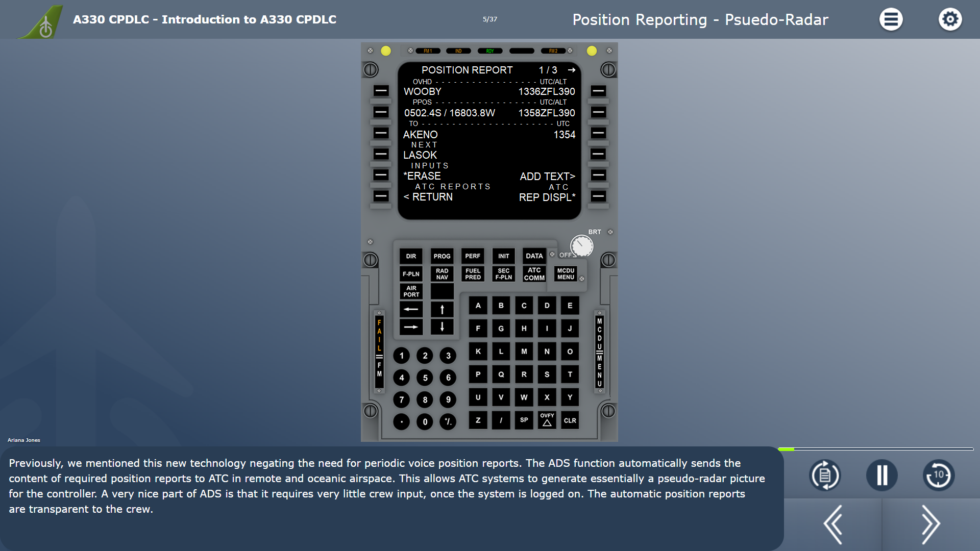
Task: Click number key 0
Action: [425, 421]
